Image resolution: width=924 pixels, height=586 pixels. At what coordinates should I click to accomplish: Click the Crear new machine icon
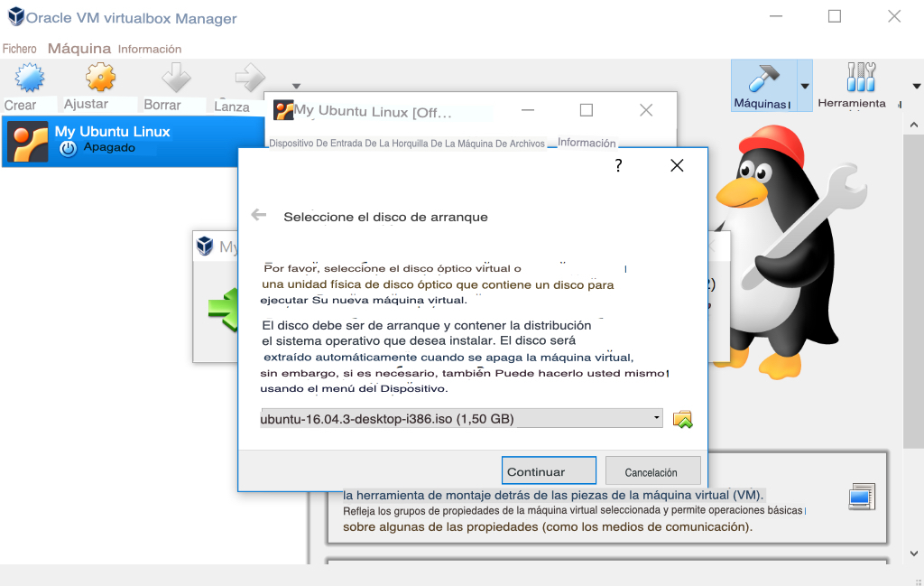29,78
